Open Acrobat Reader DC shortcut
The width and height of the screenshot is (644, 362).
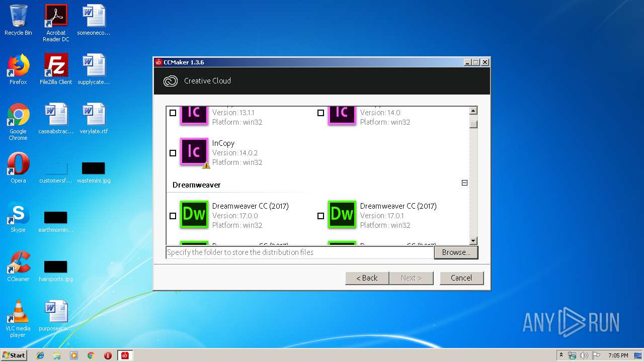[x=56, y=23]
